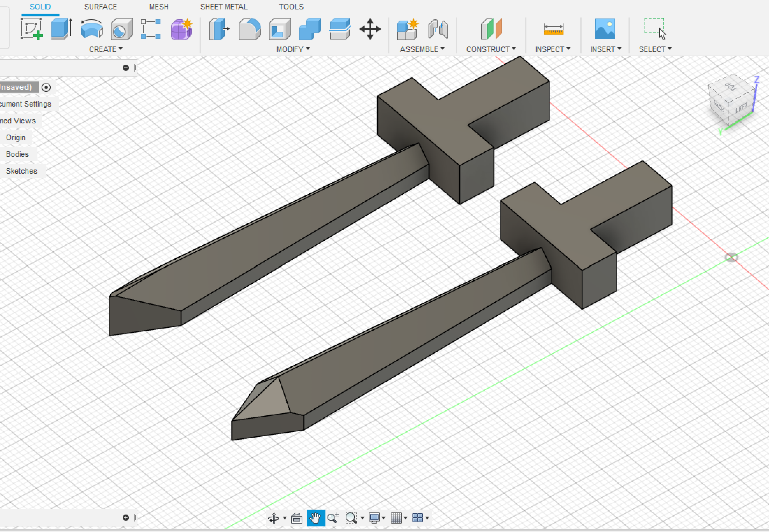Select the Origin browser item

coord(16,137)
